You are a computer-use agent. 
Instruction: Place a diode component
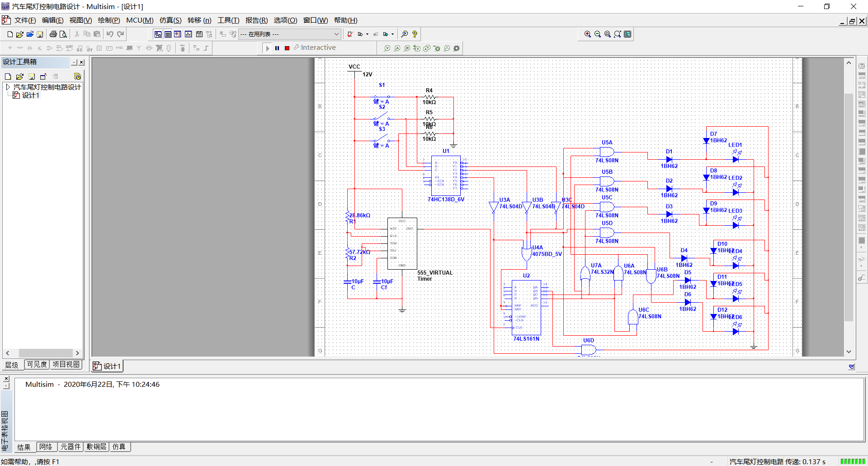pyautogui.click(x=30, y=48)
